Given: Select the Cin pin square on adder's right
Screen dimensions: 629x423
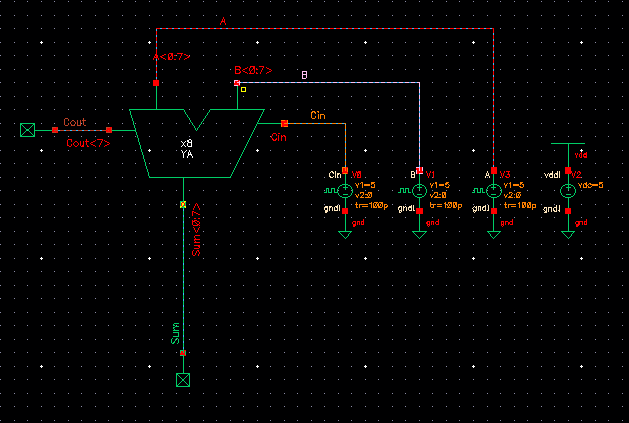Looking at the screenshot, I should (284, 123).
